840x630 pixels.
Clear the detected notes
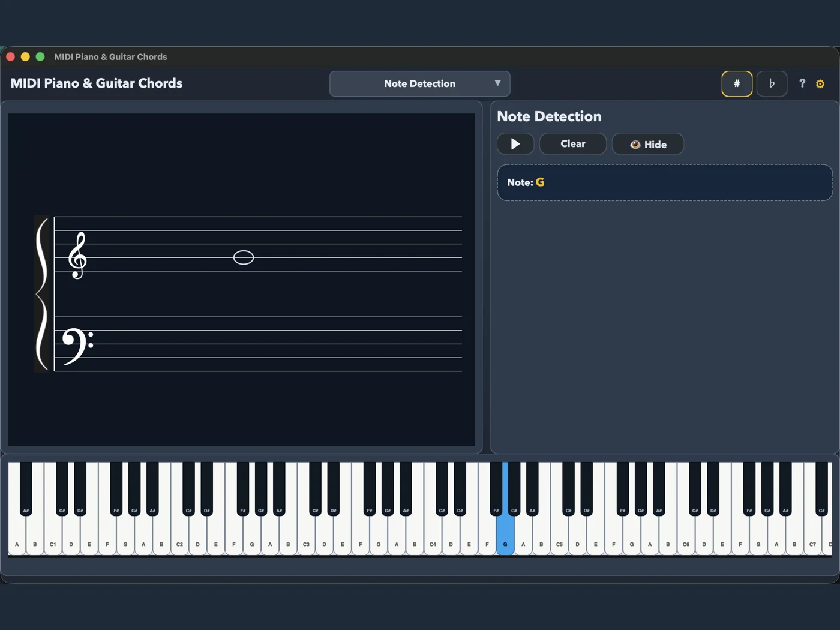(x=573, y=144)
